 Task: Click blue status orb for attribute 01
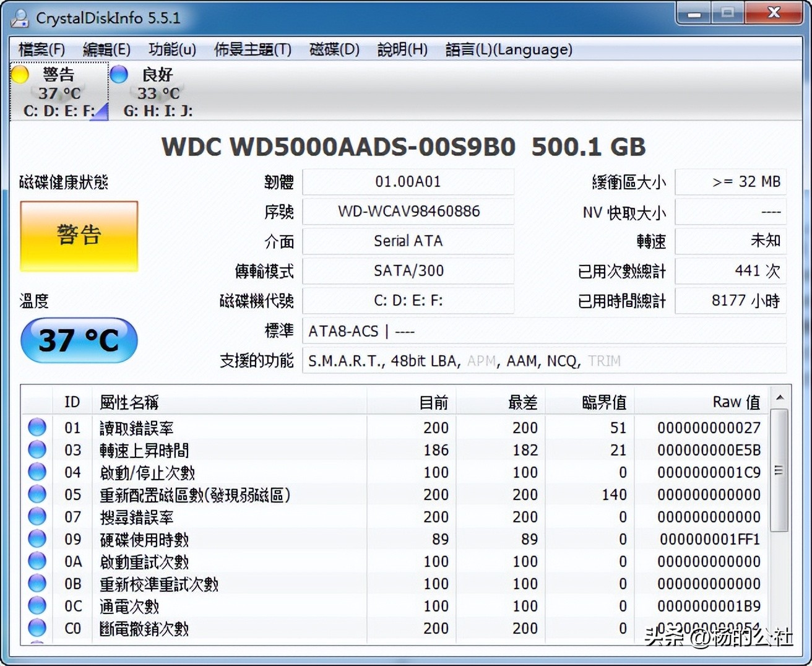pyautogui.click(x=37, y=427)
